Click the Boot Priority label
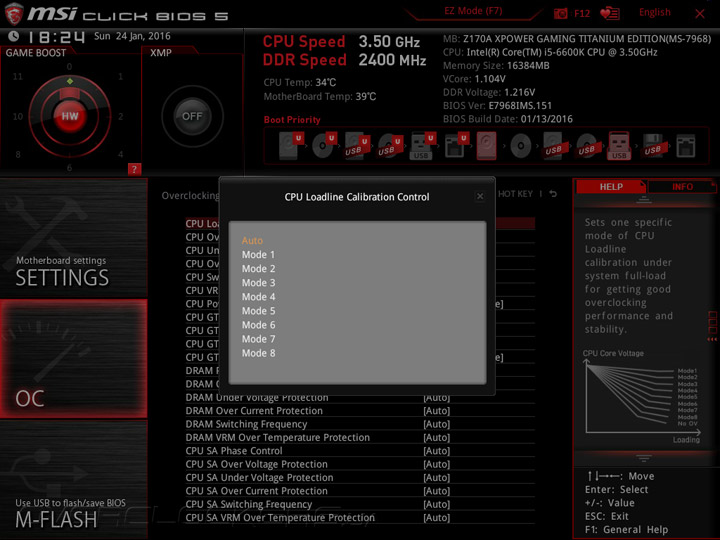The height and width of the screenshot is (540, 720). tap(292, 120)
